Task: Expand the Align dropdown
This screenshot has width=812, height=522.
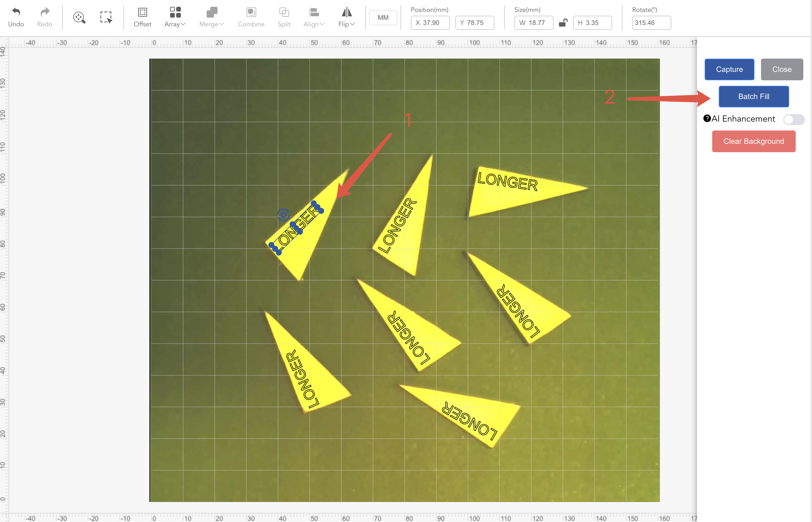Action: pos(314,17)
